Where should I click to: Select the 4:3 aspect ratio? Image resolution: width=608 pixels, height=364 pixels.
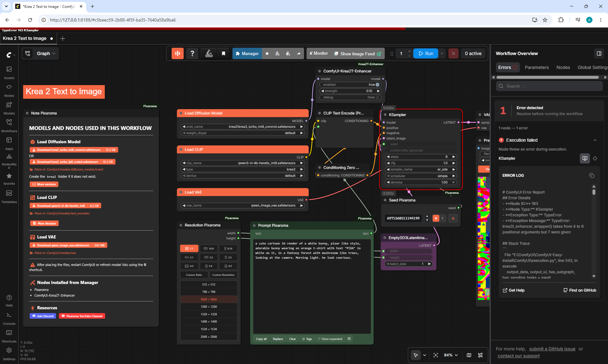click(189, 266)
